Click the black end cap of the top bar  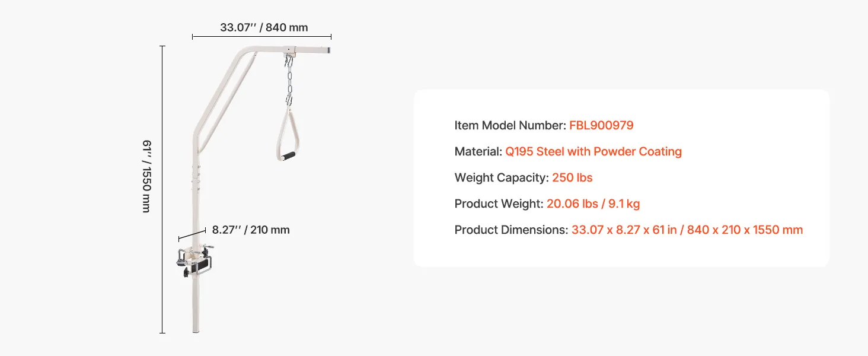click(328, 52)
